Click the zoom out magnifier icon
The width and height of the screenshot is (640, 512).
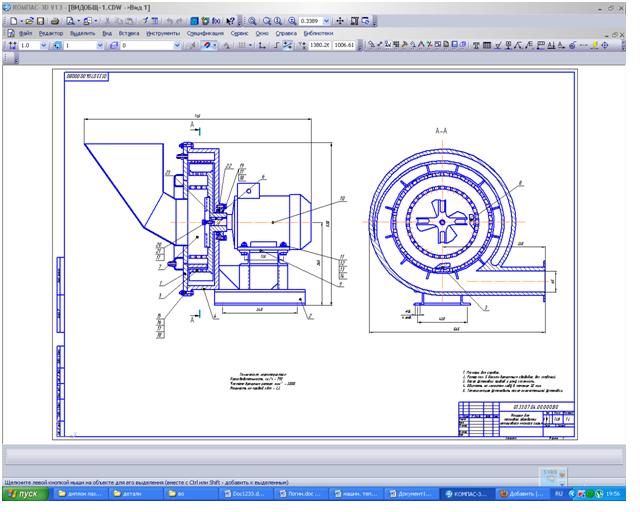point(278,21)
